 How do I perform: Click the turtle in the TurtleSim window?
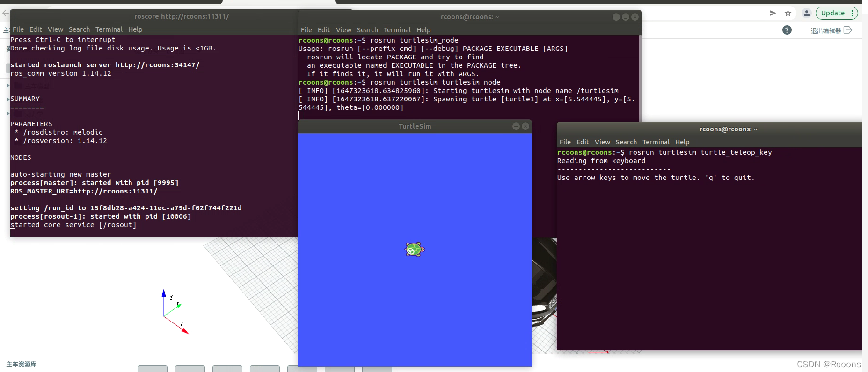pos(415,250)
